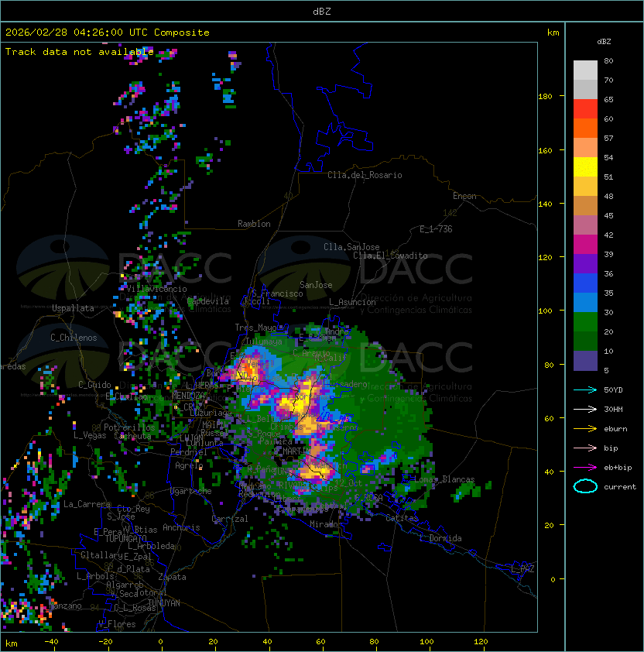Click the Encon place label

(x=464, y=196)
